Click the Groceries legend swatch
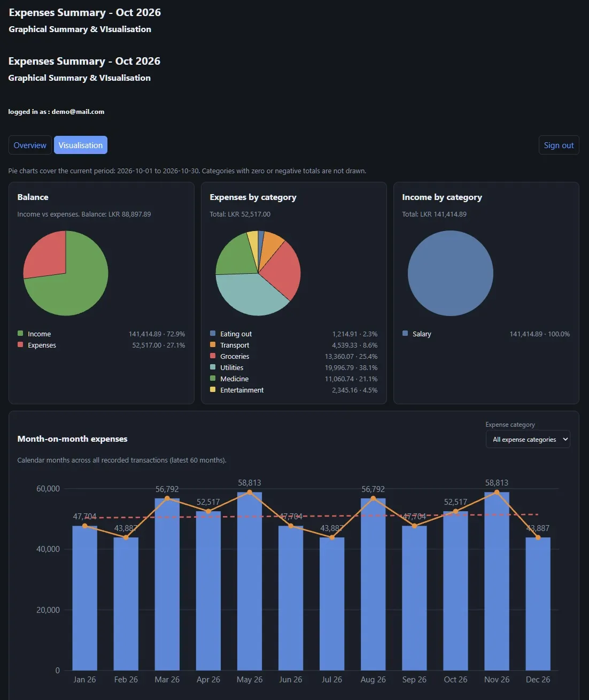This screenshot has height=700, width=589. point(213,356)
